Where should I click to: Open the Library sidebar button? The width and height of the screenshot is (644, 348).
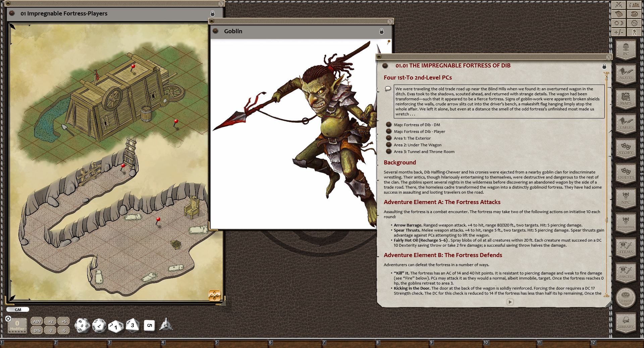(626, 322)
